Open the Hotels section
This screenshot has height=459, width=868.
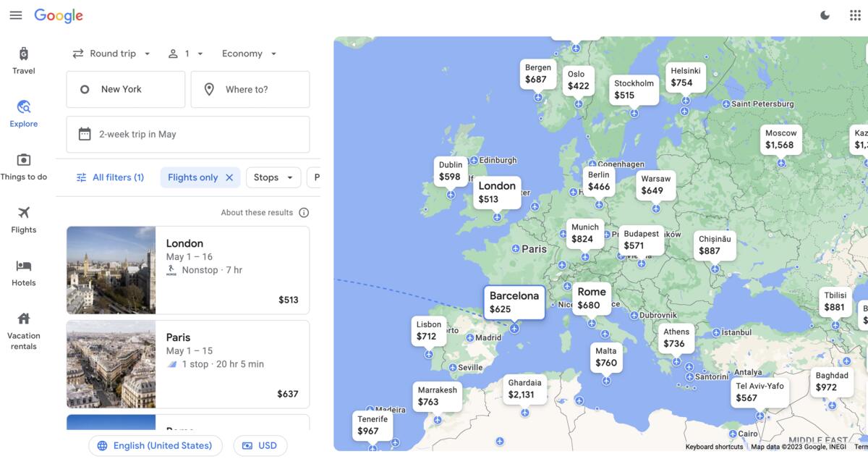click(x=23, y=272)
